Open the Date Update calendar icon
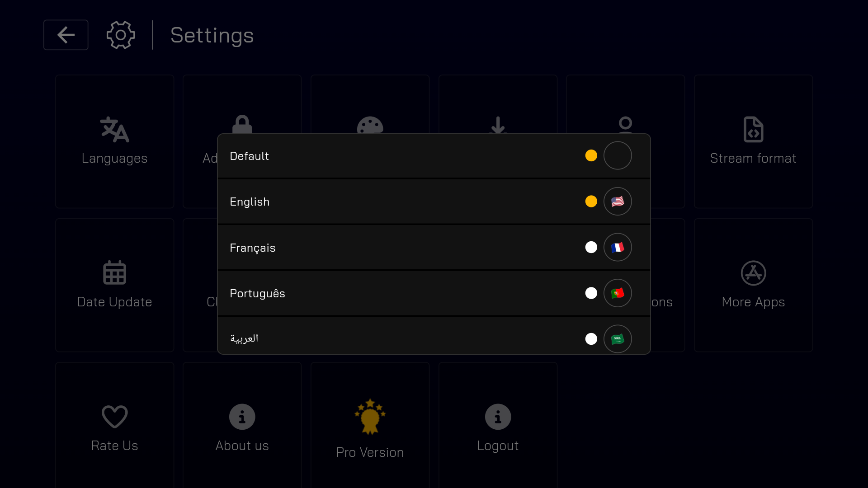The width and height of the screenshot is (868, 488). coord(114,272)
